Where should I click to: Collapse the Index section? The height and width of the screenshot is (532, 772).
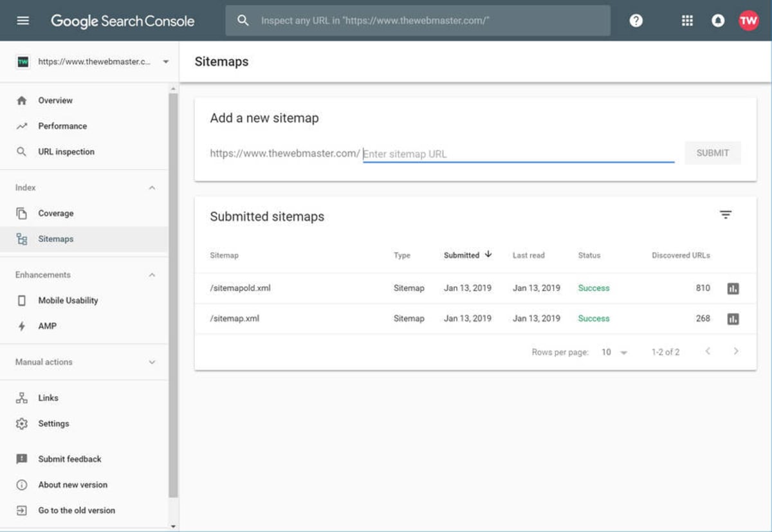coord(152,188)
